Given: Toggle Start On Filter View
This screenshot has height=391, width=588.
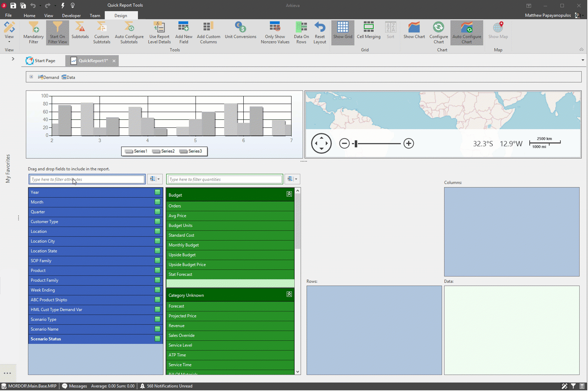Looking at the screenshot, I should (57, 33).
